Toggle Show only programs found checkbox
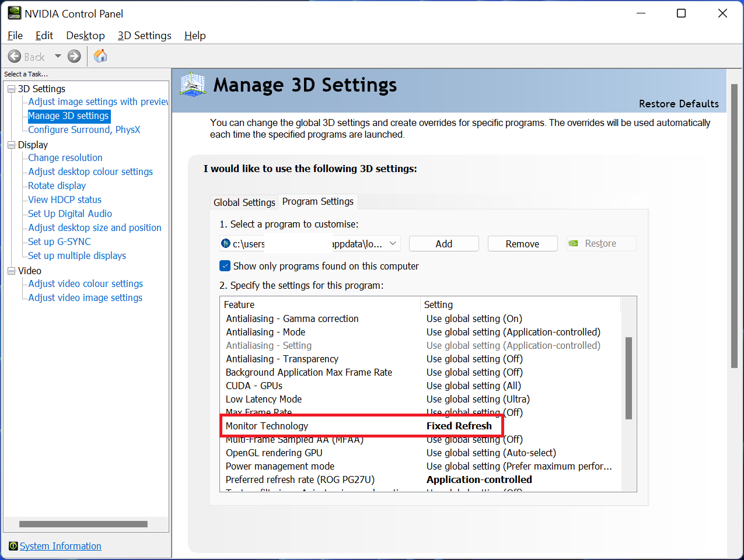 (225, 266)
